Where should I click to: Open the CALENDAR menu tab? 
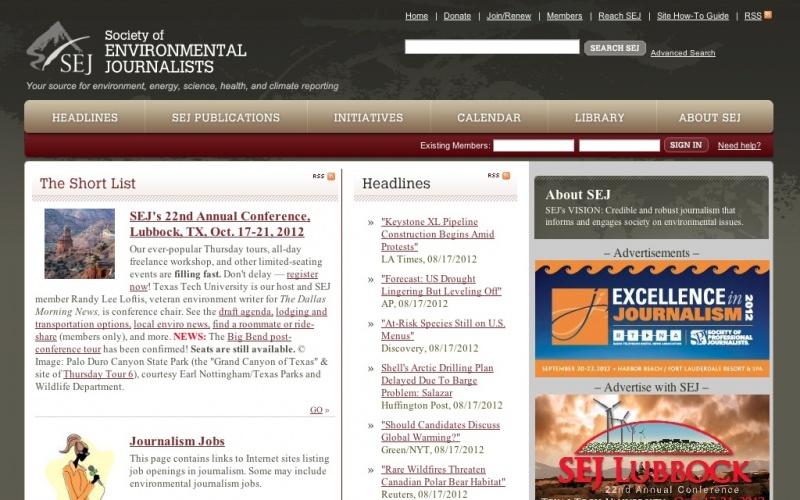489,117
